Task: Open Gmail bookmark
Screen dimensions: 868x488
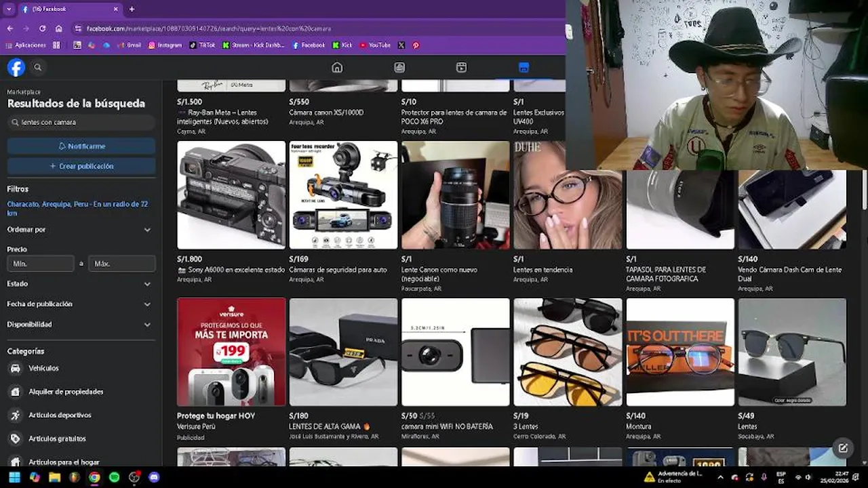Action: coord(129,45)
